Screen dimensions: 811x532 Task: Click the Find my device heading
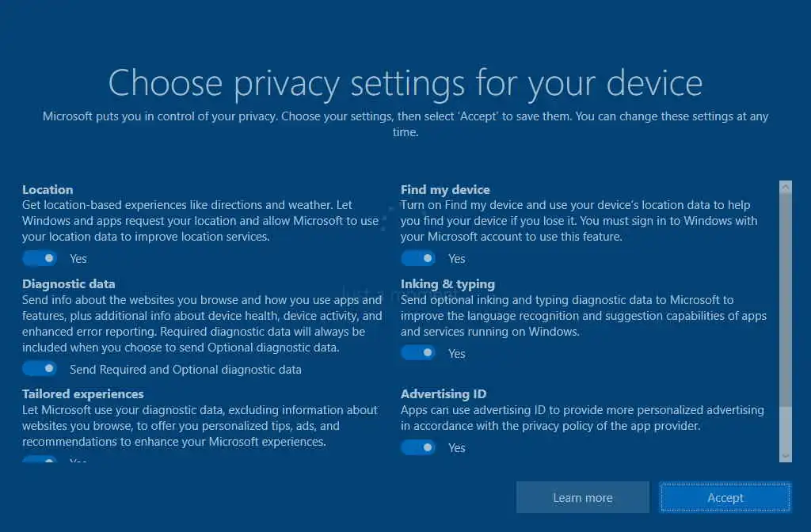445,190
